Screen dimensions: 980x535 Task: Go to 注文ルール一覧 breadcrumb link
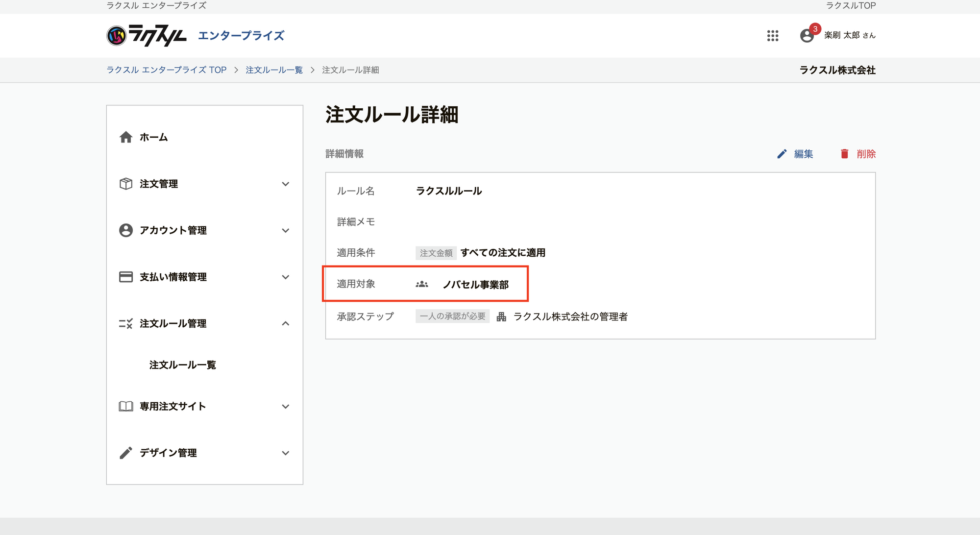pyautogui.click(x=274, y=70)
